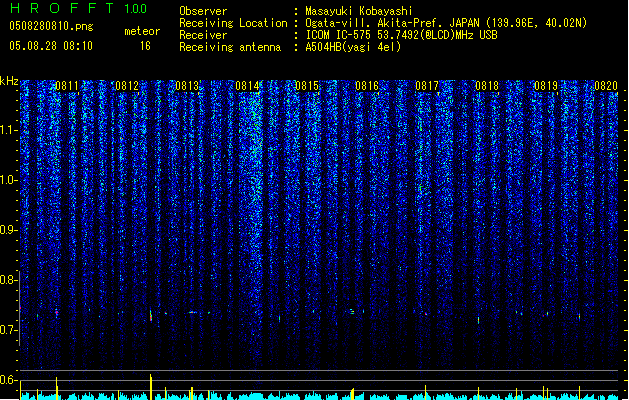The height and width of the screenshot is (400, 629).
Task: Click the ICOM IC-575 receiver text
Action: (401, 35)
